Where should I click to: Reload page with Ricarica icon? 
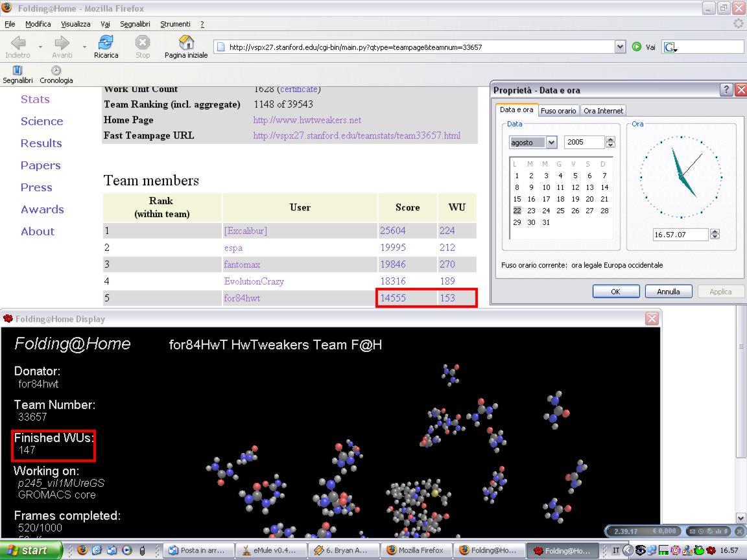[x=106, y=42]
